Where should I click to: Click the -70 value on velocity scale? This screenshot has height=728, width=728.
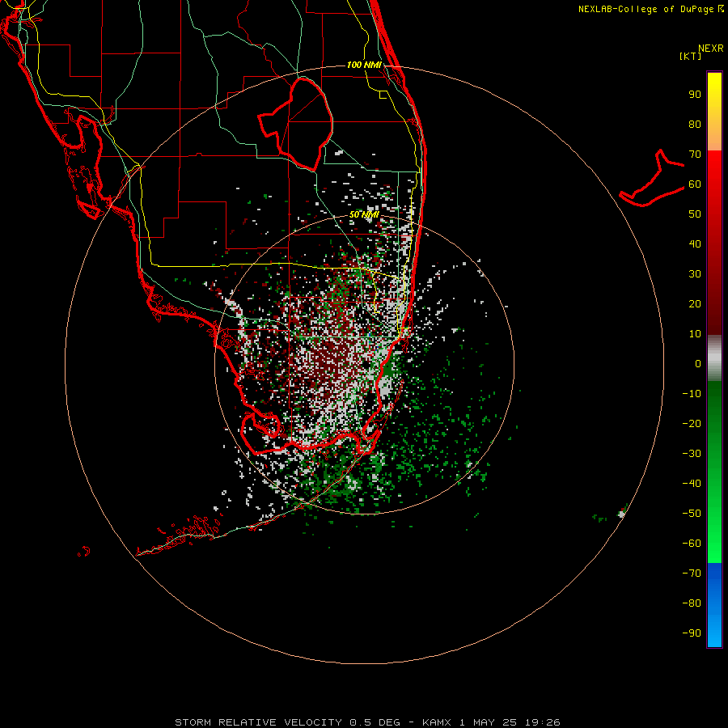point(692,574)
